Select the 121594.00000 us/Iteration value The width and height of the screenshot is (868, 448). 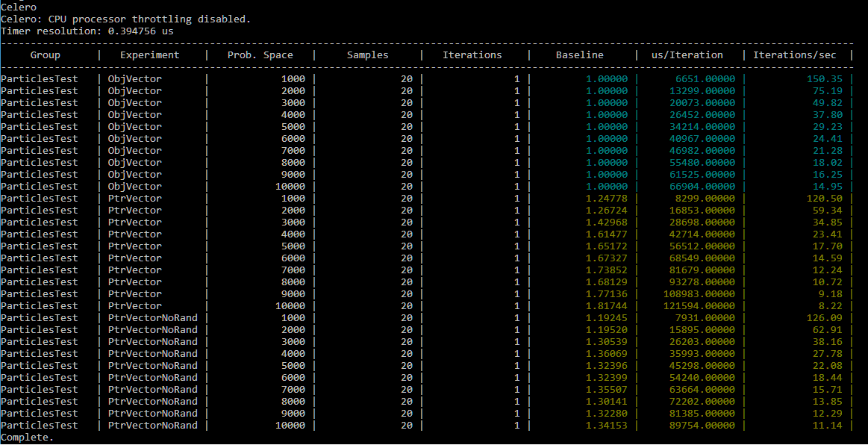pos(699,305)
